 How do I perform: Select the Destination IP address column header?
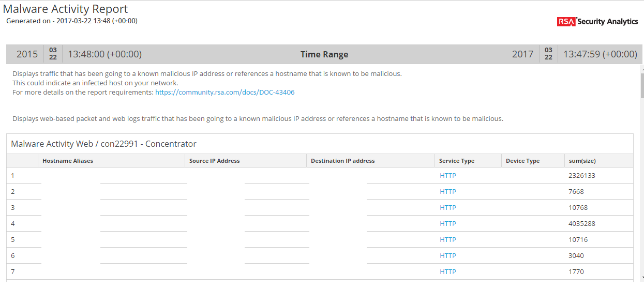coord(342,161)
